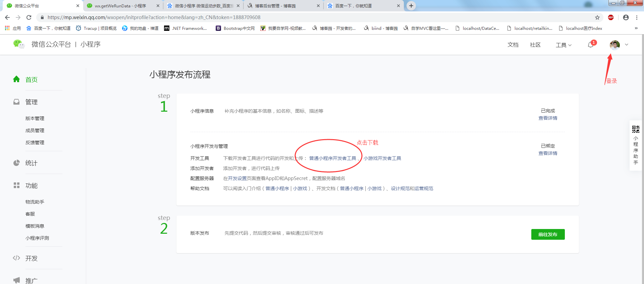Open 模板消息 in sidebar
Image resolution: width=644 pixels, height=284 pixels.
tap(35, 226)
